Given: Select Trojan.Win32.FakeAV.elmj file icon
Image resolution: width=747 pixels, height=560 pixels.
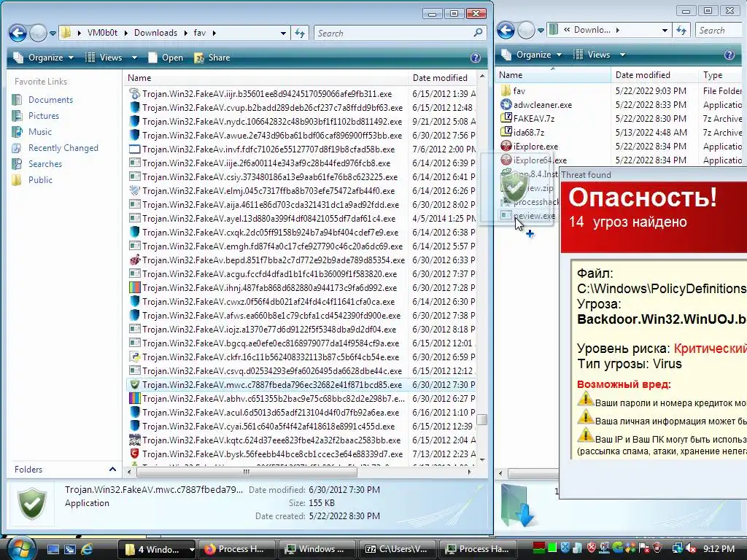Looking at the screenshot, I should tap(135, 190).
